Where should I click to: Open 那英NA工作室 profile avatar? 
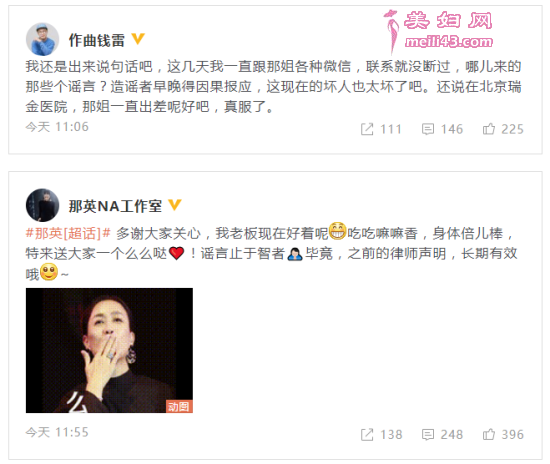click(x=42, y=205)
